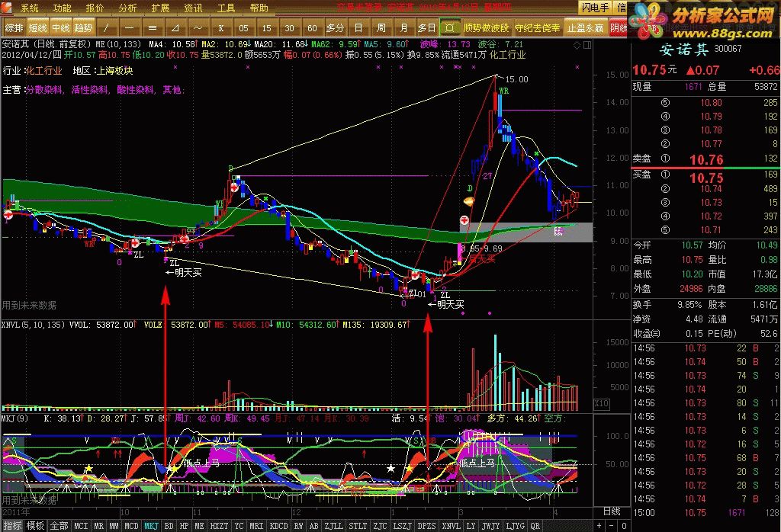Open the 功能 menu
Screen dimensions: 781x532
coord(63,8)
